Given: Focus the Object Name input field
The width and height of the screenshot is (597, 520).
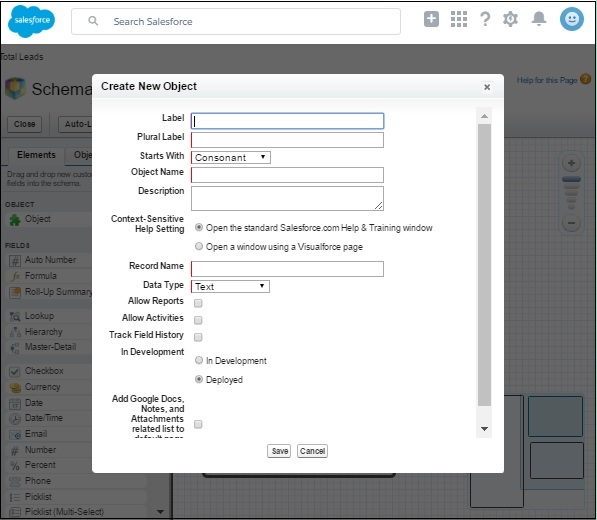Looking at the screenshot, I should click(x=287, y=175).
